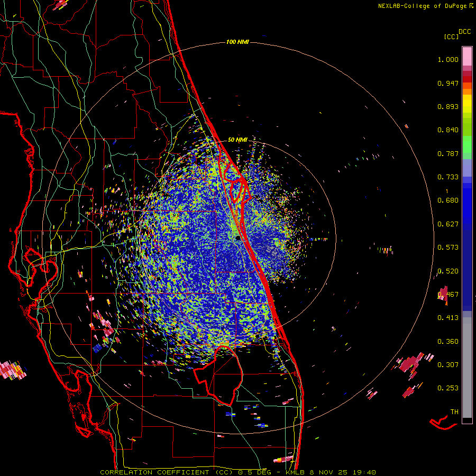Click the 100 NMI range ring label
Viewport: 476px width, 476px height.
point(237,42)
